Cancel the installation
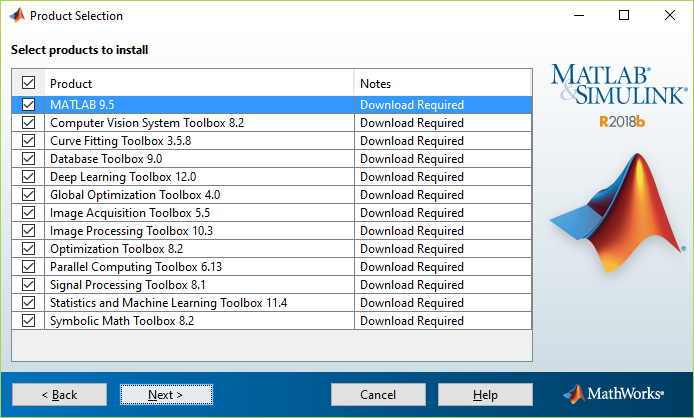 click(x=378, y=395)
